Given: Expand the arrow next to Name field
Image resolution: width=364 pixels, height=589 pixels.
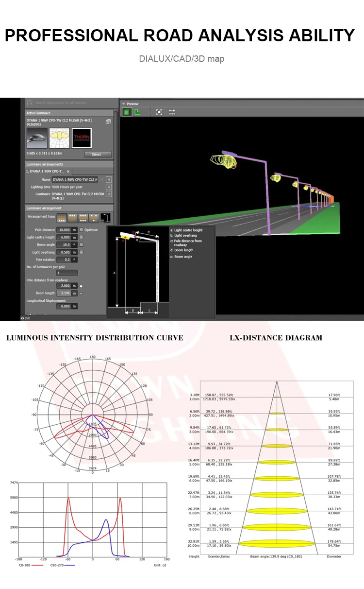Looking at the screenshot, I should pyautogui.click(x=109, y=179).
